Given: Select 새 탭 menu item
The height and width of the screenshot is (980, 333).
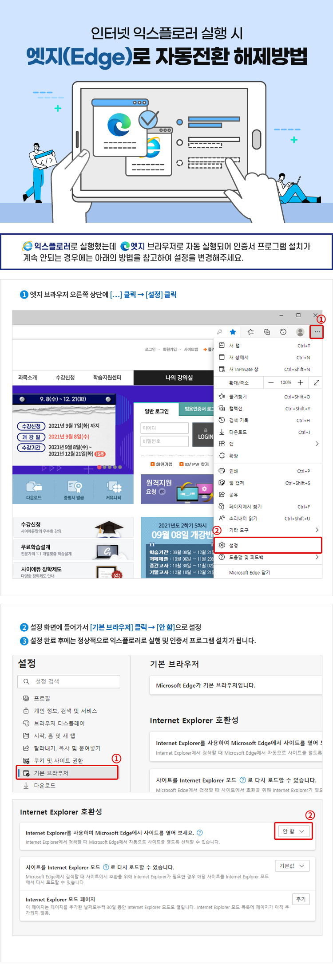Looking at the screenshot, I should coord(268,346).
